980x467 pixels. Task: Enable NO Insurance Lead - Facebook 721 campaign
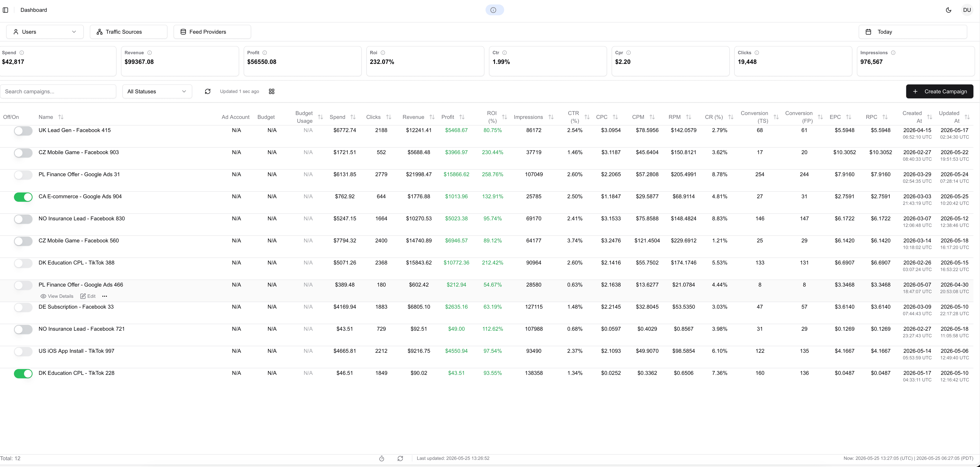pyautogui.click(x=23, y=329)
